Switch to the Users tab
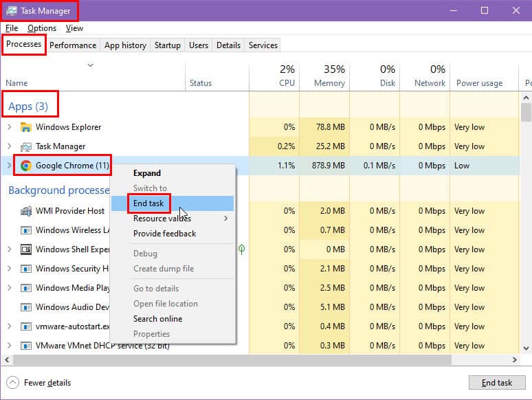This screenshot has width=532, height=400. click(199, 45)
